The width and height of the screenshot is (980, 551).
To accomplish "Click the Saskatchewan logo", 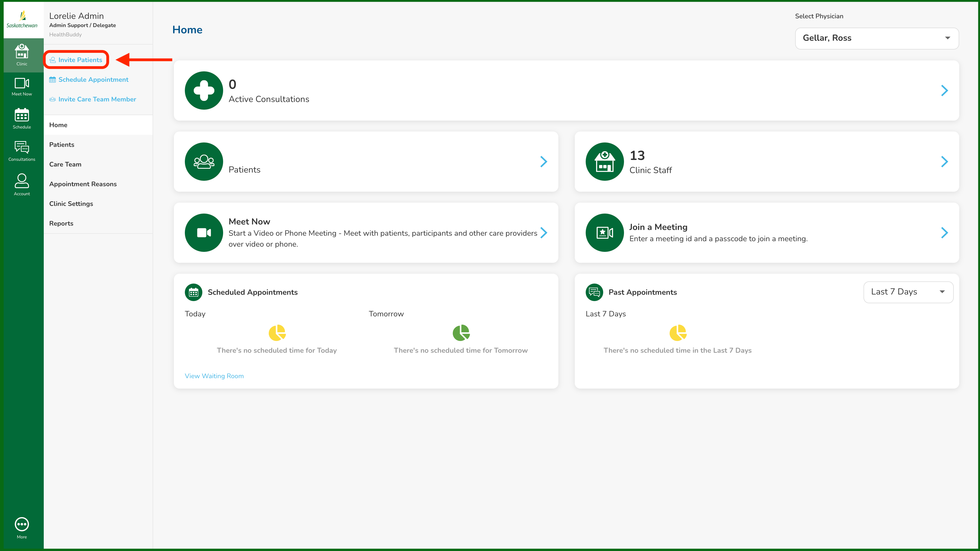I will click(22, 19).
